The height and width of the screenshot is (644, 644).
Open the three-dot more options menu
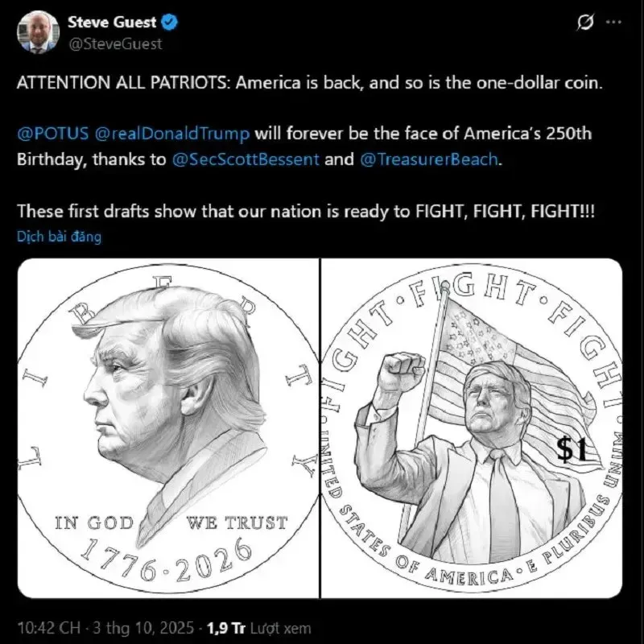613,22
